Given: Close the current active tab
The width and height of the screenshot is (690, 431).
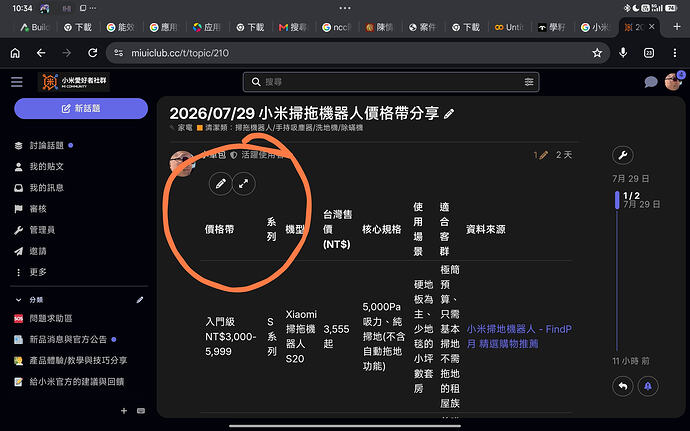Looking at the screenshot, I should 652,27.
